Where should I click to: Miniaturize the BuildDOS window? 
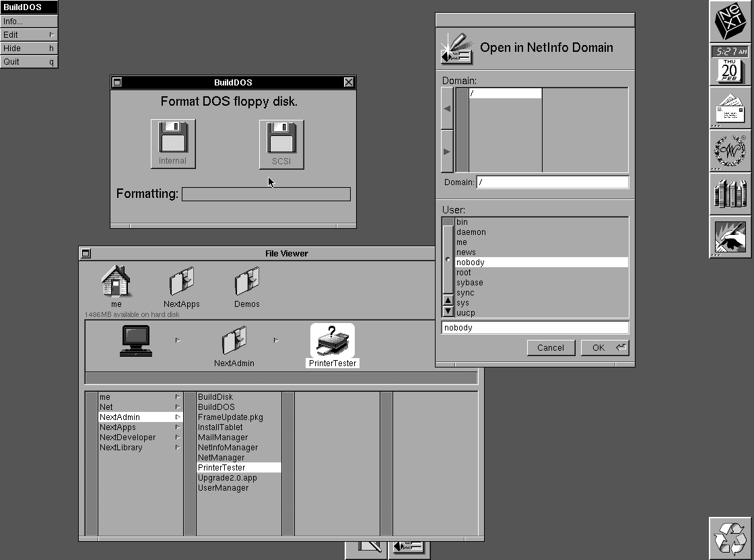click(x=117, y=82)
